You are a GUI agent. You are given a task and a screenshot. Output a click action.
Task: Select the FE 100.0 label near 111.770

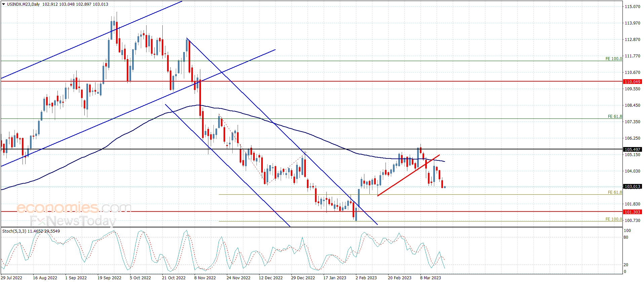pyautogui.click(x=614, y=59)
